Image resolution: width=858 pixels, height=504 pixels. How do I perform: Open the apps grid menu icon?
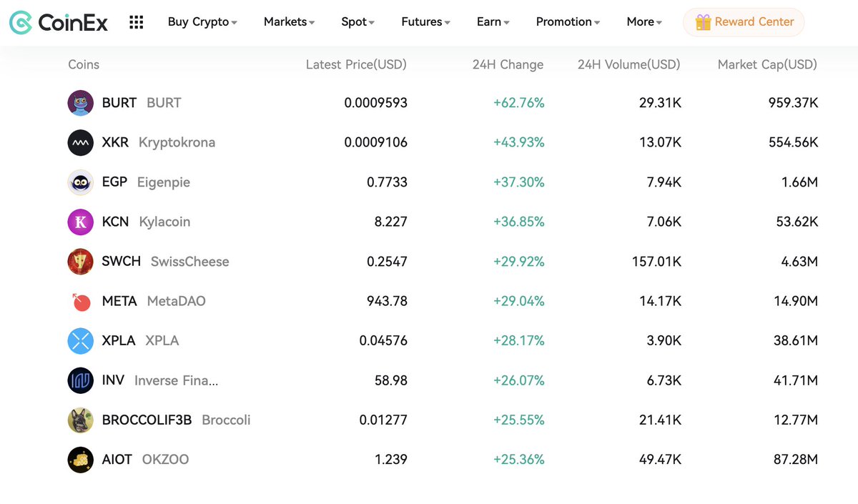(x=137, y=22)
